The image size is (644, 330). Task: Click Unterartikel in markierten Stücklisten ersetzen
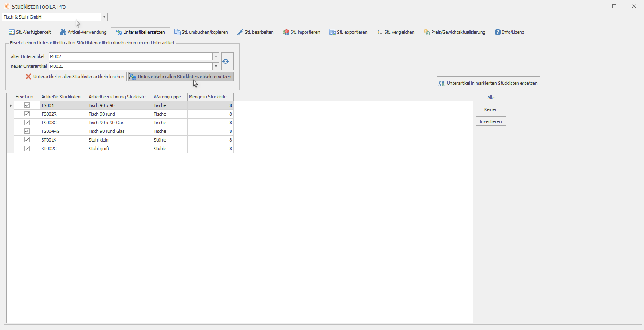pos(488,83)
